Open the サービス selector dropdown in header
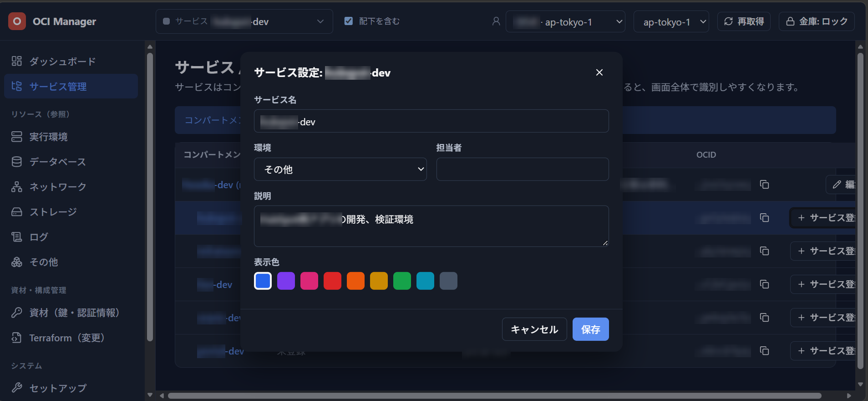The height and width of the screenshot is (401, 868). (x=244, y=21)
